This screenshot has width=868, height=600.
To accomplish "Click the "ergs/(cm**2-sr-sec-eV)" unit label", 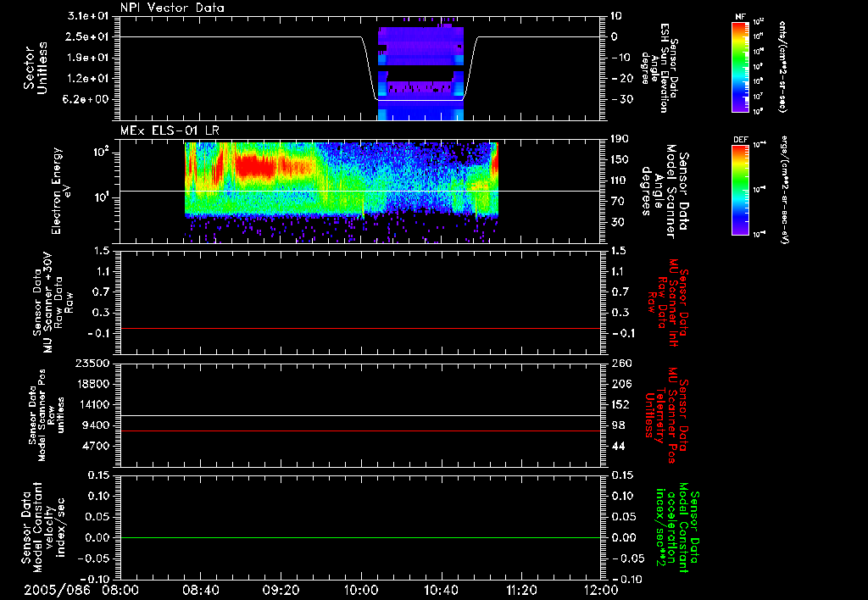I will pos(784,190).
